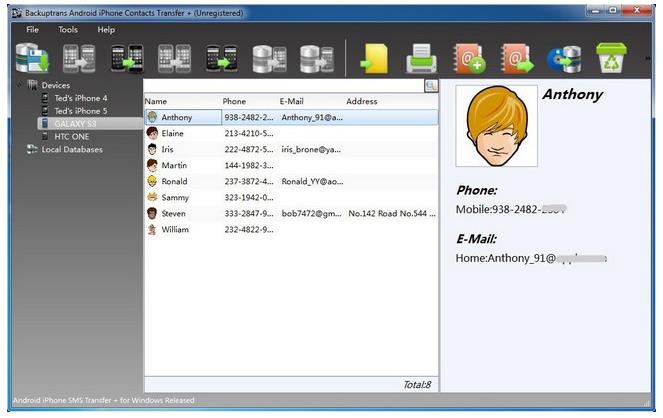Click the E-Mail column header
663x418 pixels.
click(x=291, y=102)
